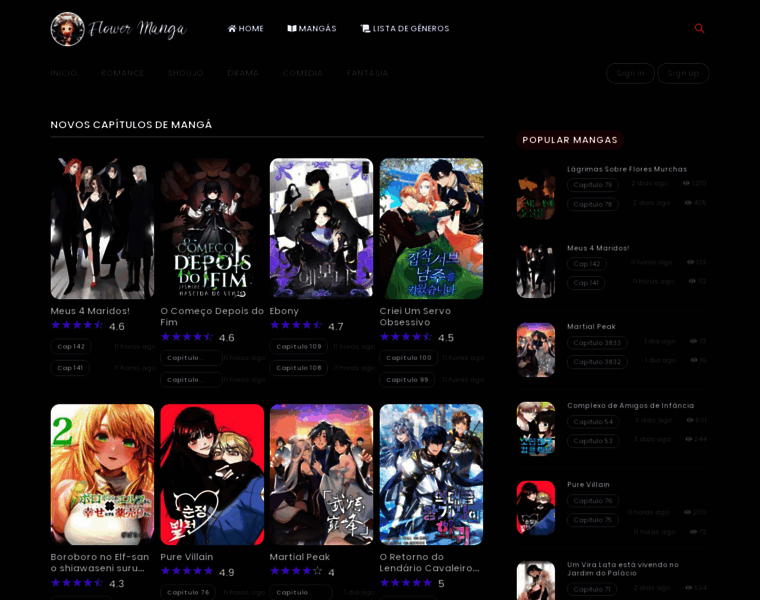Go to the Fantasia genre tab
This screenshot has width=760, height=600.
tap(368, 73)
